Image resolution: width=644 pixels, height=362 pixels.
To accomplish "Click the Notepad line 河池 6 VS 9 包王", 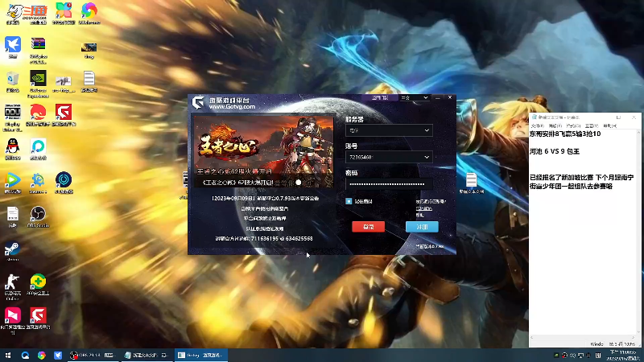I will click(x=555, y=151).
